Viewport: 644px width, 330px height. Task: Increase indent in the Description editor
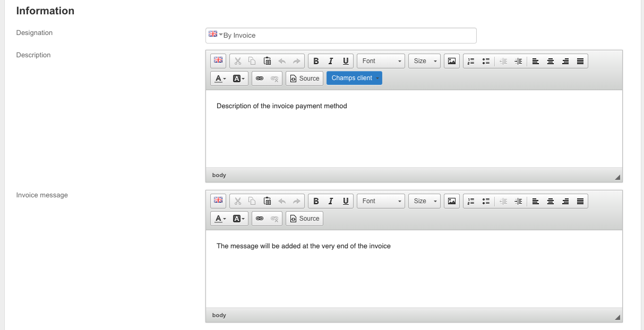tap(518, 61)
